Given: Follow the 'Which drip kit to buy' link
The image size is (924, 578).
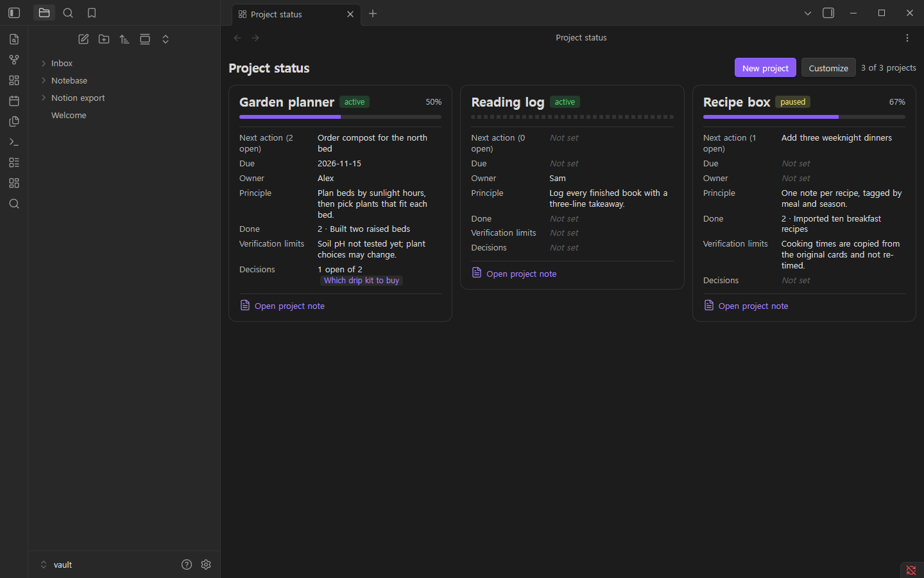Looking at the screenshot, I should click(x=361, y=281).
